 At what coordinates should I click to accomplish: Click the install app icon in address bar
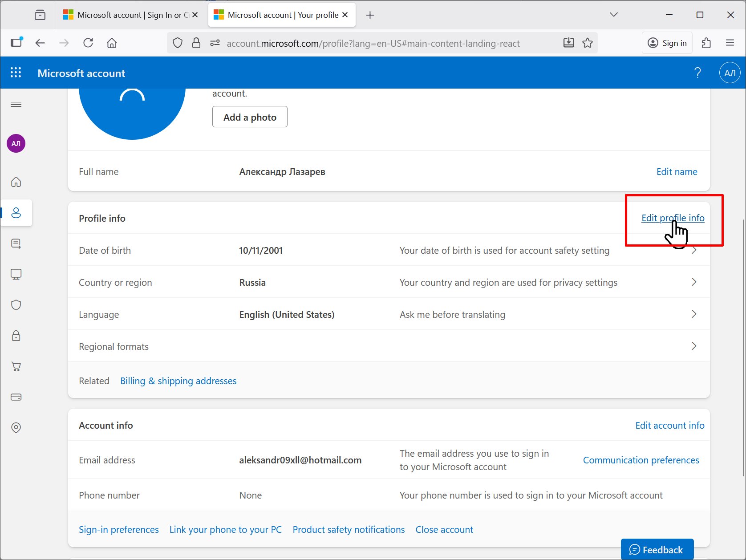click(x=569, y=43)
